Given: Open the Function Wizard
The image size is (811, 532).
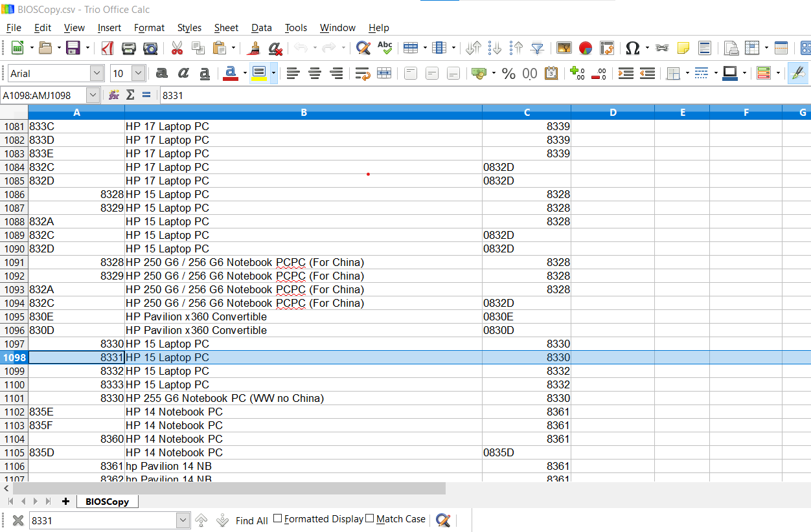Looking at the screenshot, I should coord(114,95).
